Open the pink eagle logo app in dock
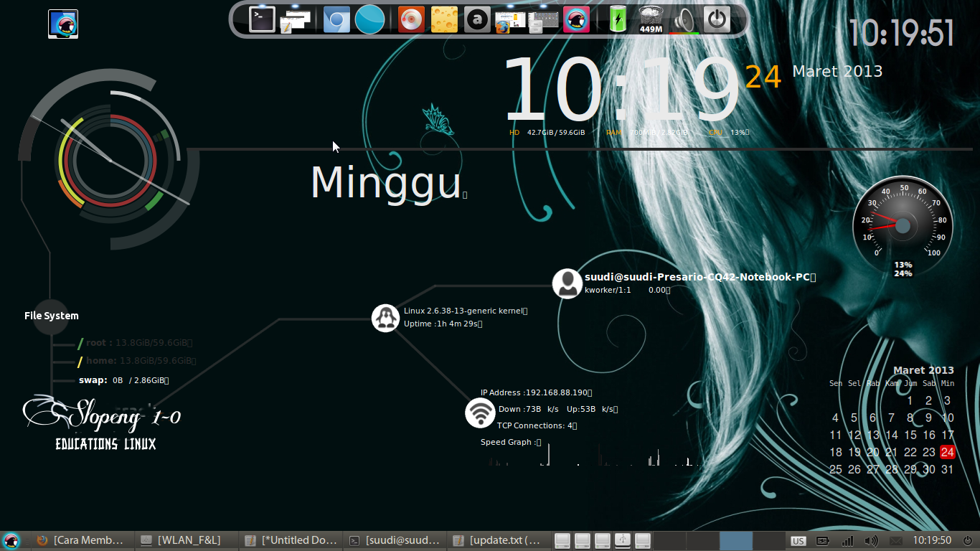Screen dimensions: 980x551 [576, 19]
